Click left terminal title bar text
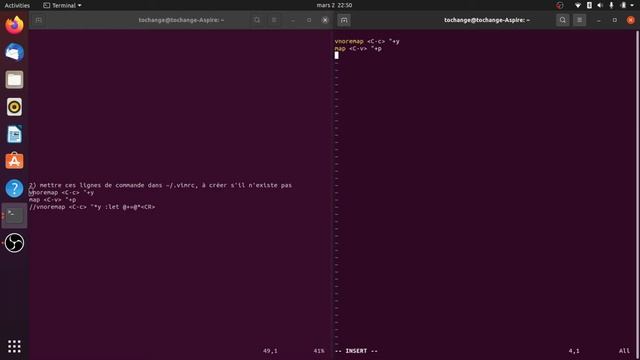 click(181, 20)
